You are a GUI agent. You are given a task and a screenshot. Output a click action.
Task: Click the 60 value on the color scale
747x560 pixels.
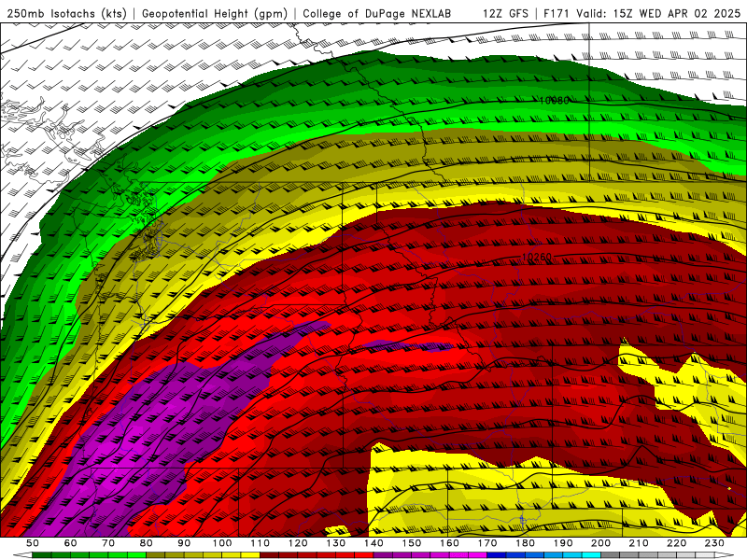(70, 543)
